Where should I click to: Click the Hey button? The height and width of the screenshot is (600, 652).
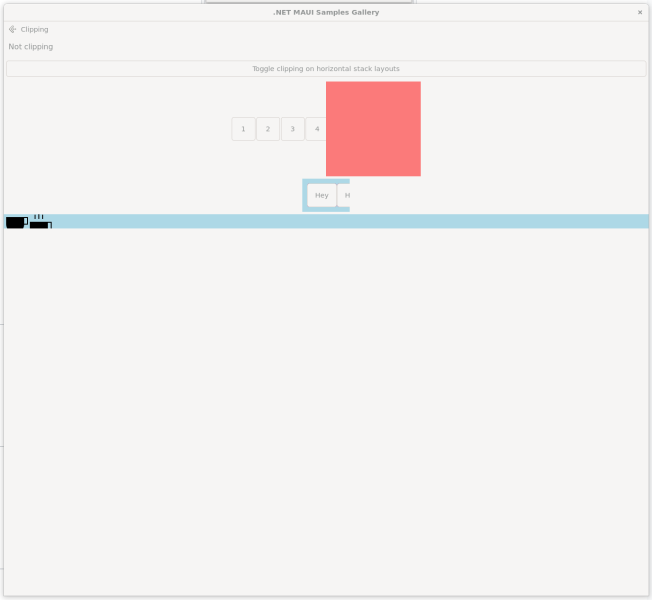tap(321, 196)
